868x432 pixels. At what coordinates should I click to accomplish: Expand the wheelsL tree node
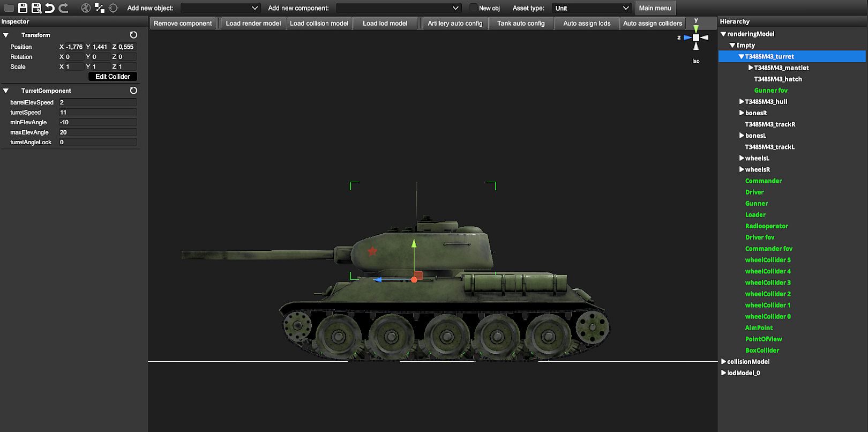742,158
